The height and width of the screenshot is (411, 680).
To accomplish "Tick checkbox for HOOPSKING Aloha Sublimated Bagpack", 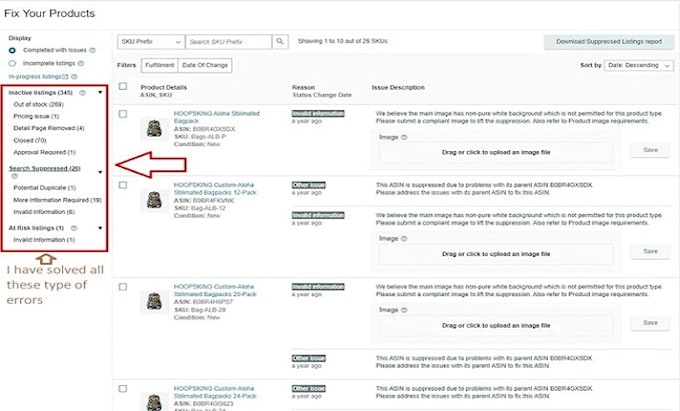I will pos(123,114).
